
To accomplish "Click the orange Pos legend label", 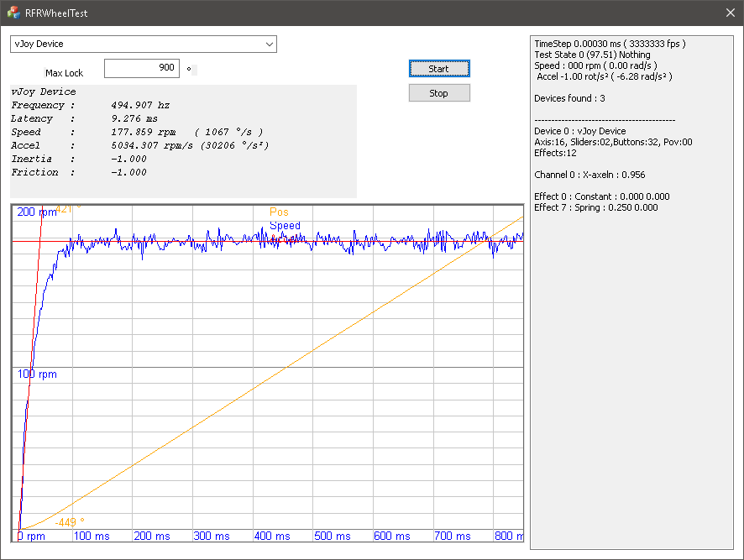I will pos(279,212).
